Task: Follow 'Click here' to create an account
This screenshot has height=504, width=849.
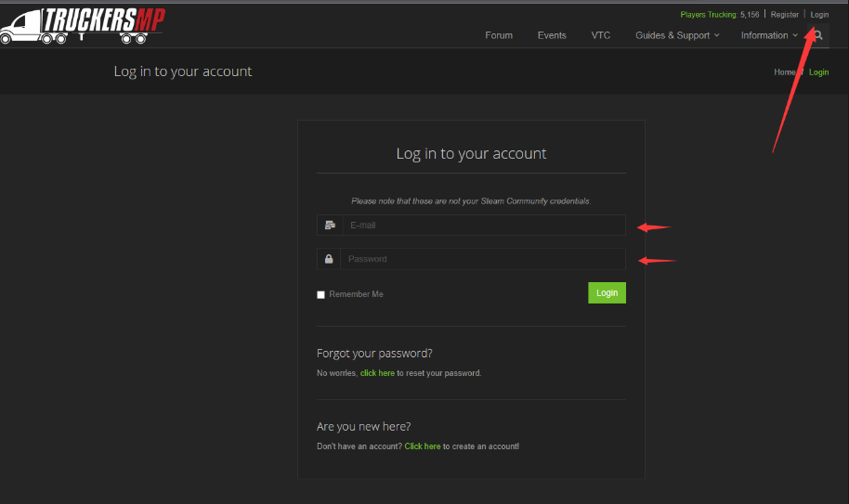Action: point(423,446)
